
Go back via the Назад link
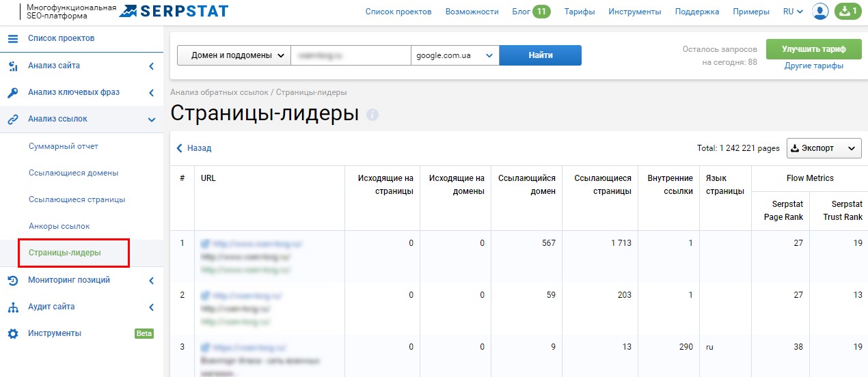click(x=194, y=148)
